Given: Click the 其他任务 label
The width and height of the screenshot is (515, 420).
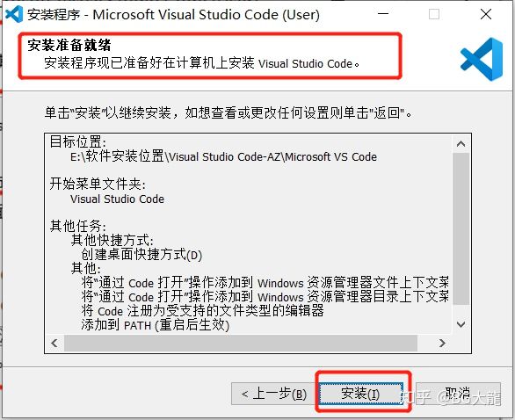Looking at the screenshot, I should click(x=78, y=226).
